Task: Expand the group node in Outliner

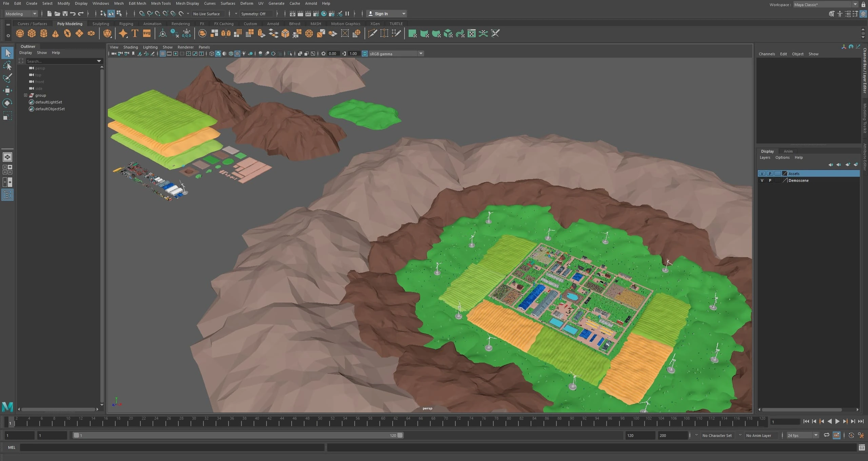Action: [25, 95]
